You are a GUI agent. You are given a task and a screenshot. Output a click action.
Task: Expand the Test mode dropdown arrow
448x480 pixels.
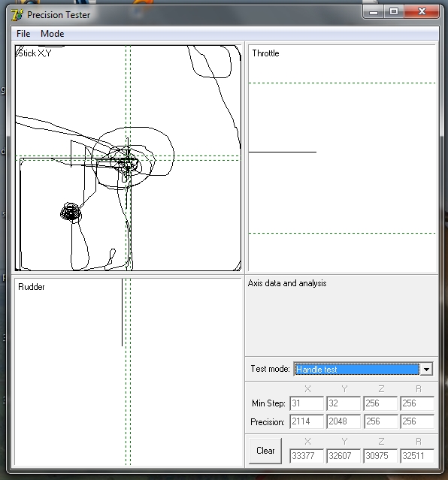click(x=426, y=369)
